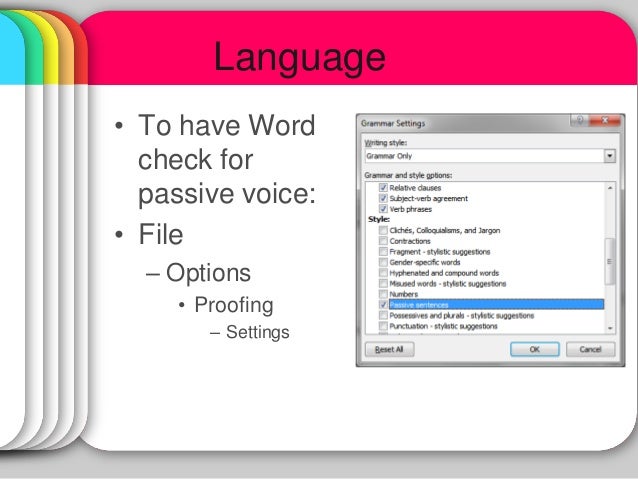This screenshot has width=638, height=479.
Task: Check the Gender-specific words option
Action: (383, 262)
